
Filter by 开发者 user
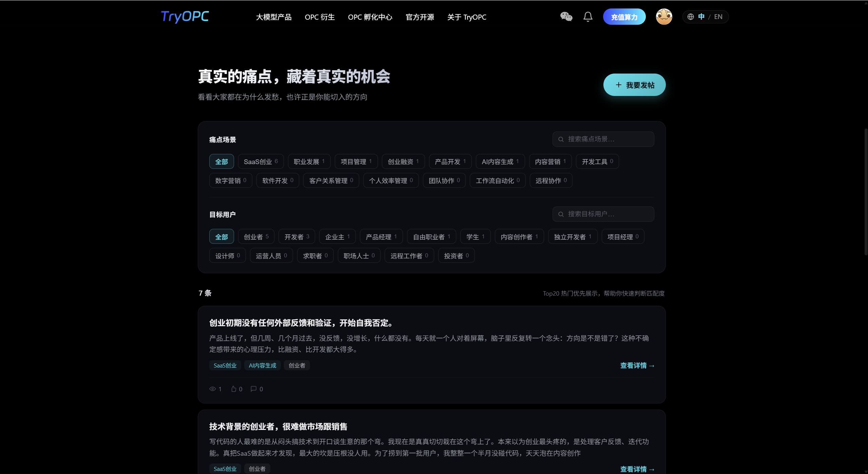[x=297, y=237]
